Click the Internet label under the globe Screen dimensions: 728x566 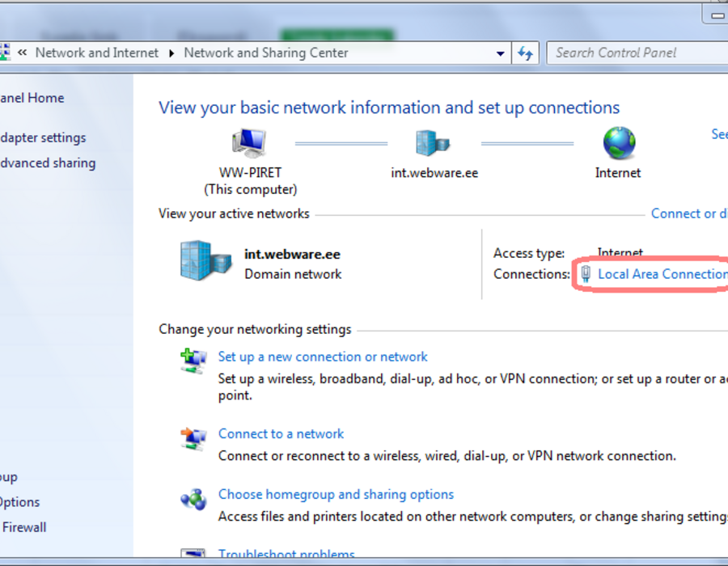pyautogui.click(x=618, y=172)
